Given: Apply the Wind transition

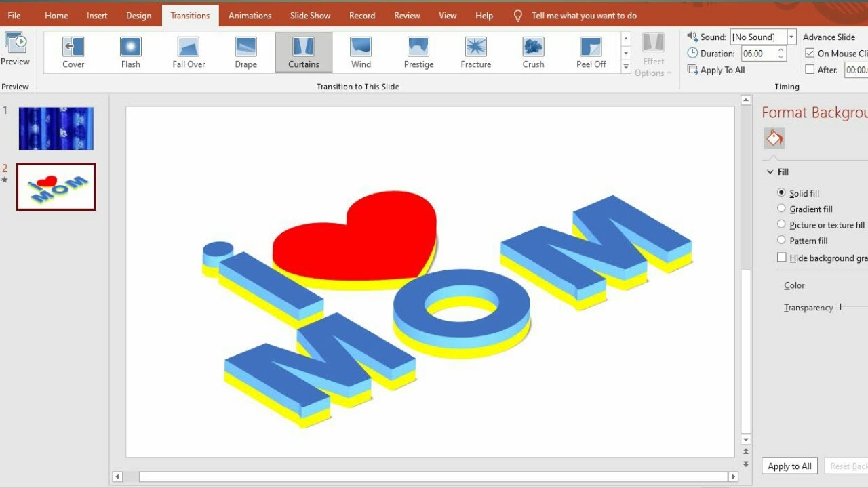Looking at the screenshot, I should (361, 52).
